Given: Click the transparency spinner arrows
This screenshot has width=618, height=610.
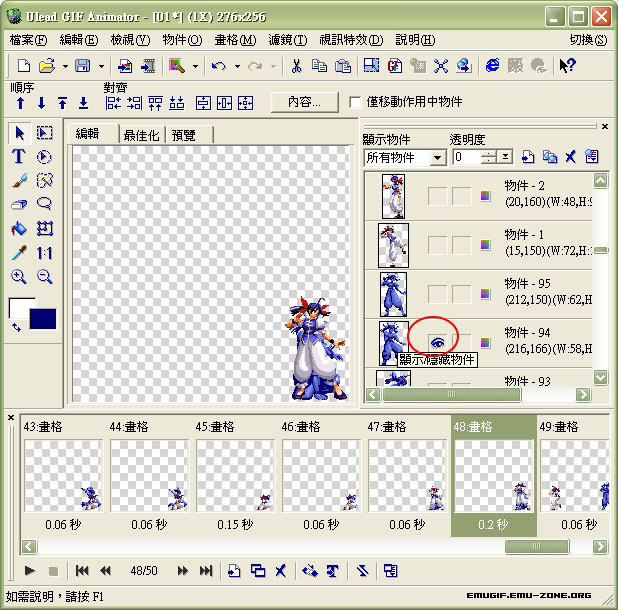Looking at the screenshot, I should [x=489, y=157].
